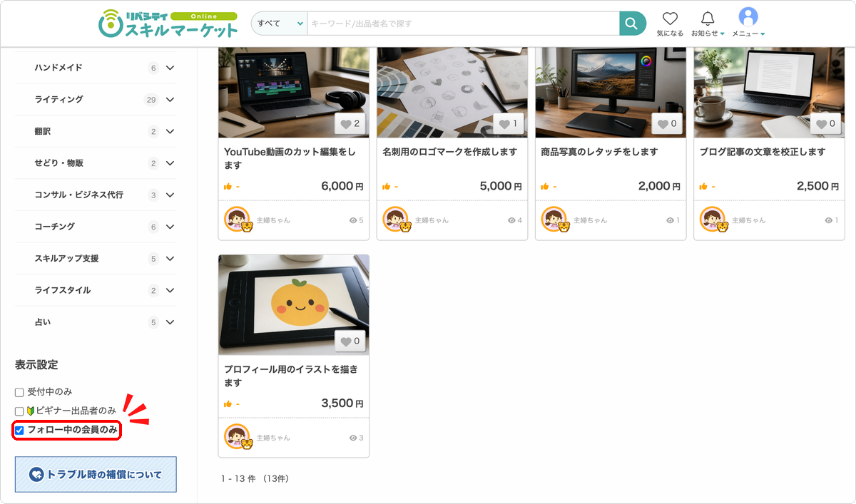This screenshot has height=504, width=856.
Task: Open the logo sketches thumbnail
Action: point(452,93)
